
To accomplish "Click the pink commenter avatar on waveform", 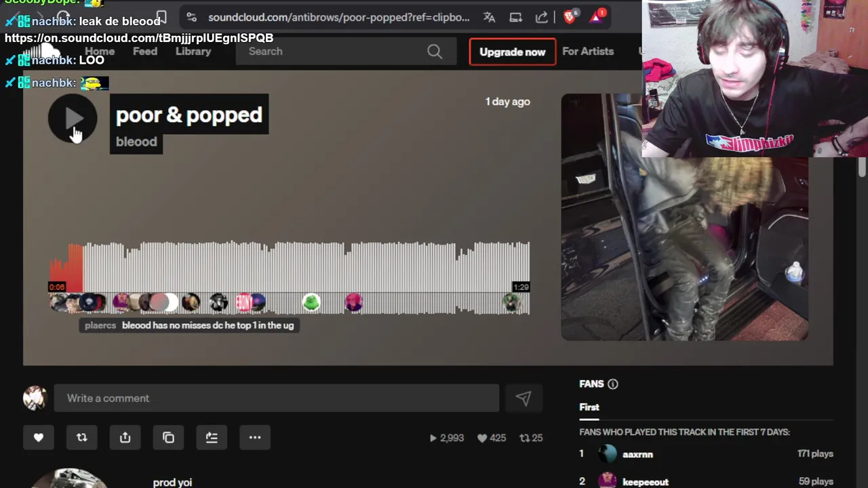I will click(x=354, y=302).
